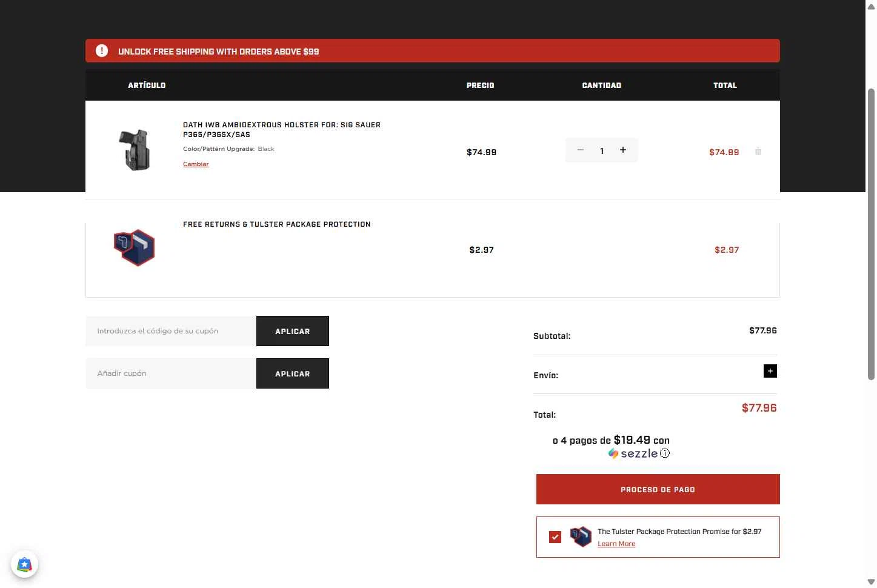
Task: Click the PRECIO column header
Action: 481,85
